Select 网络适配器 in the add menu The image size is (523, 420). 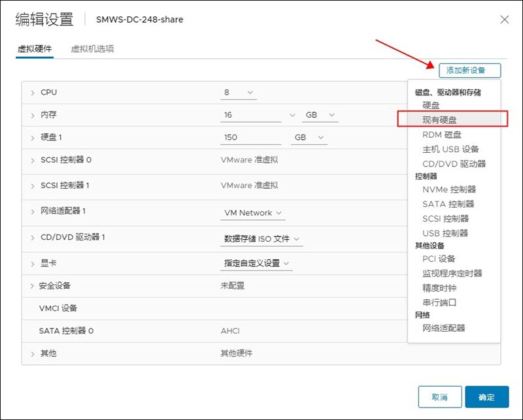pos(444,328)
